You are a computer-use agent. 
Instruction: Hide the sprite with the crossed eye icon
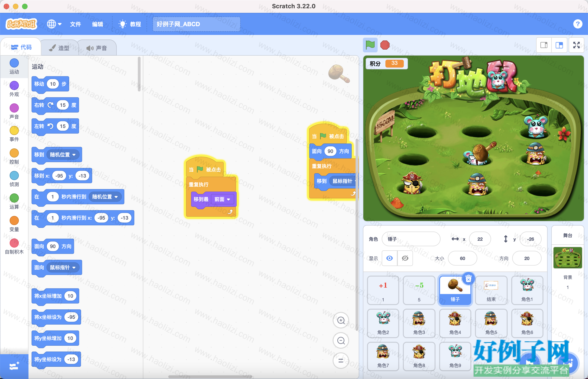[x=405, y=258]
